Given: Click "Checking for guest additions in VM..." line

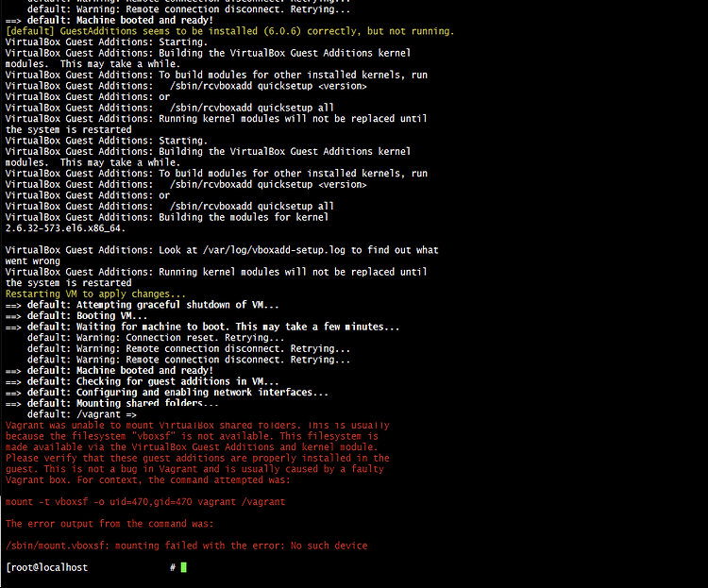Looking at the screenshot, I should coord(143,381).
